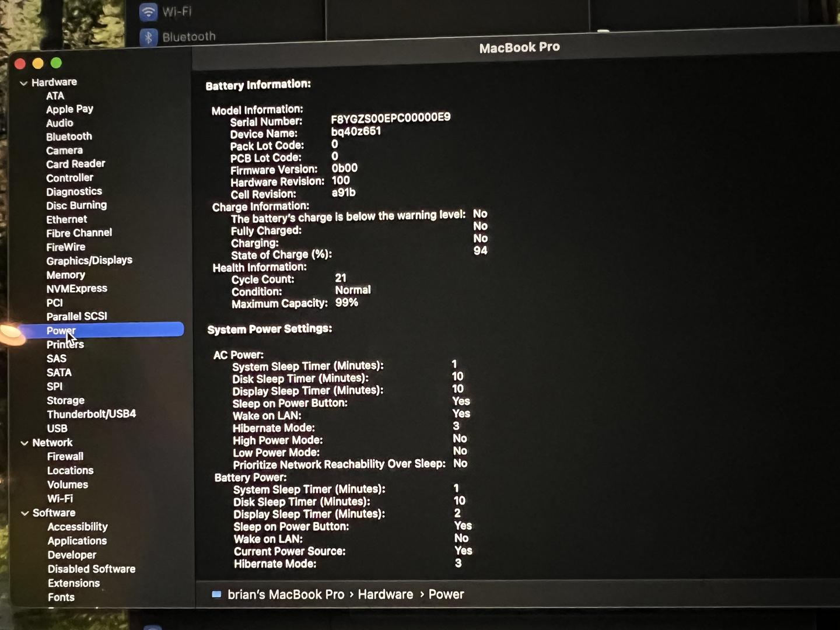Screen dimensions: 840x630
Task: Open the NVMExpress entry
Action: (x=76, y=289)
